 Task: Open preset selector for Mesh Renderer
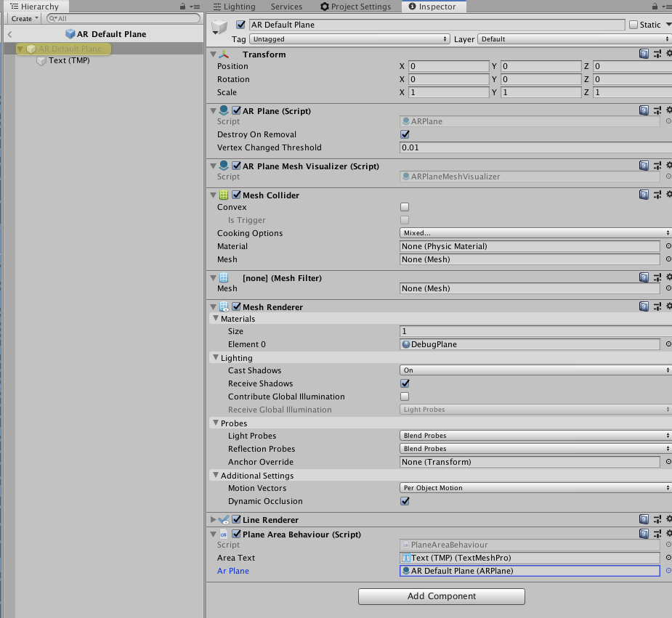(657, 306)
